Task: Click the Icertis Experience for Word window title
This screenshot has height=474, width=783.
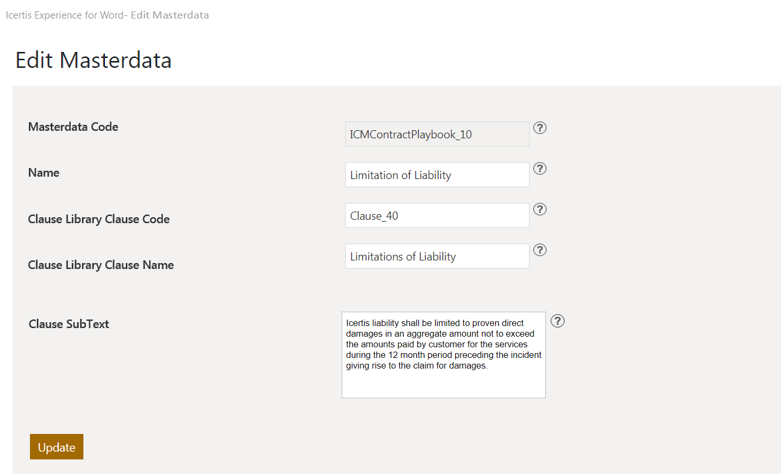Action: (107, 15)
